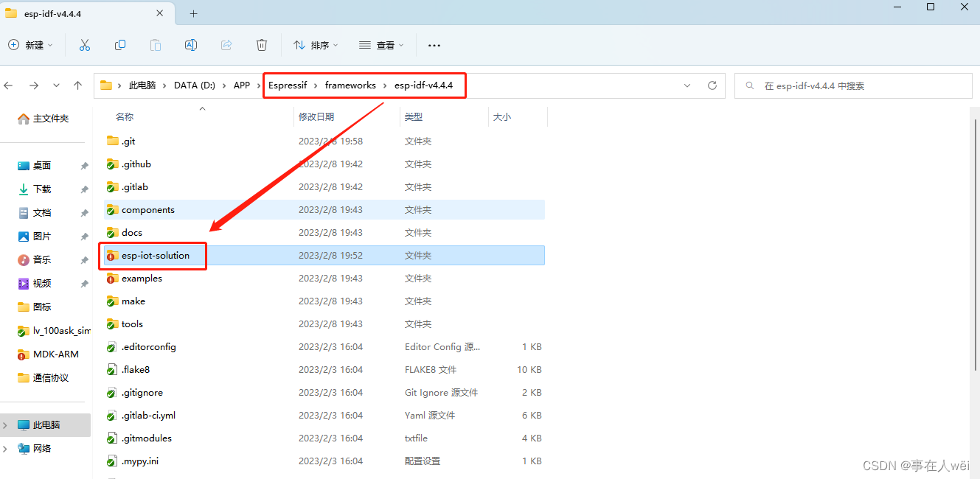Image resolution: width=980 pixels, height=479 pixels.
Task: Click the examples folder icon
Action: [112, 279]
